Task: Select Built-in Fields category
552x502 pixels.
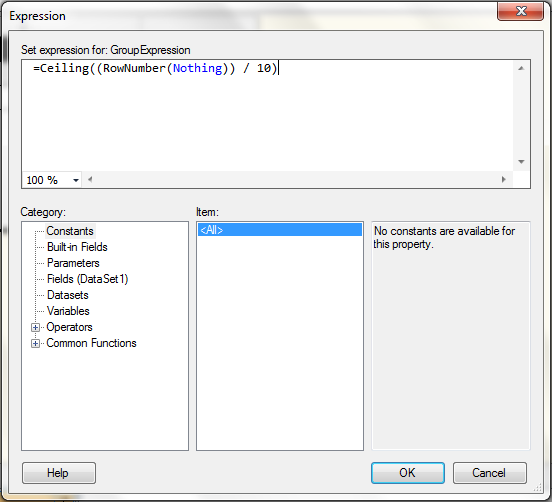Action: 77,247
